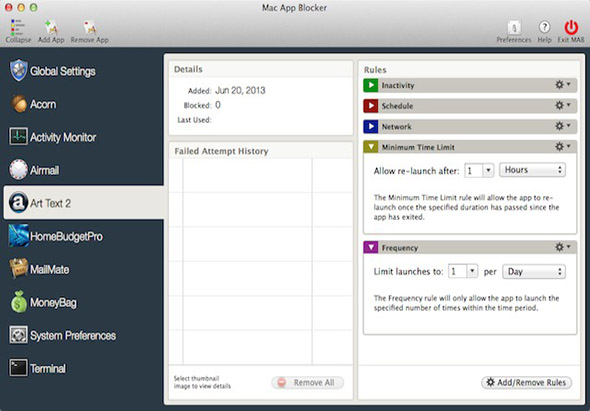Viewport: 590px width, 411px height.
Task: Click the Allow re-launch after value field
Action: 474,170
